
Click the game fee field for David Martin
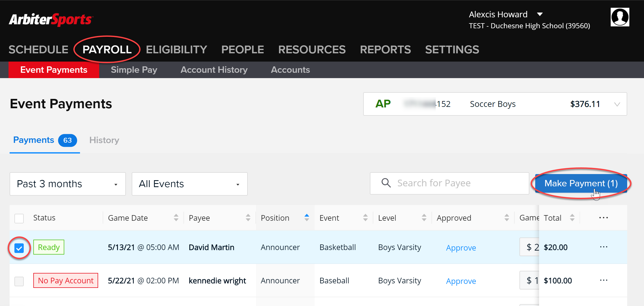pos(529,247)
